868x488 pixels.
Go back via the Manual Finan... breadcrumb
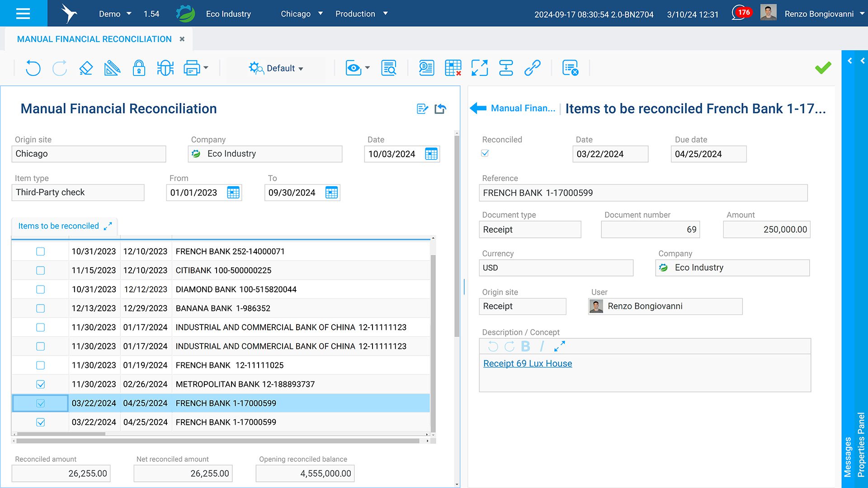click(x=523, y=108)
